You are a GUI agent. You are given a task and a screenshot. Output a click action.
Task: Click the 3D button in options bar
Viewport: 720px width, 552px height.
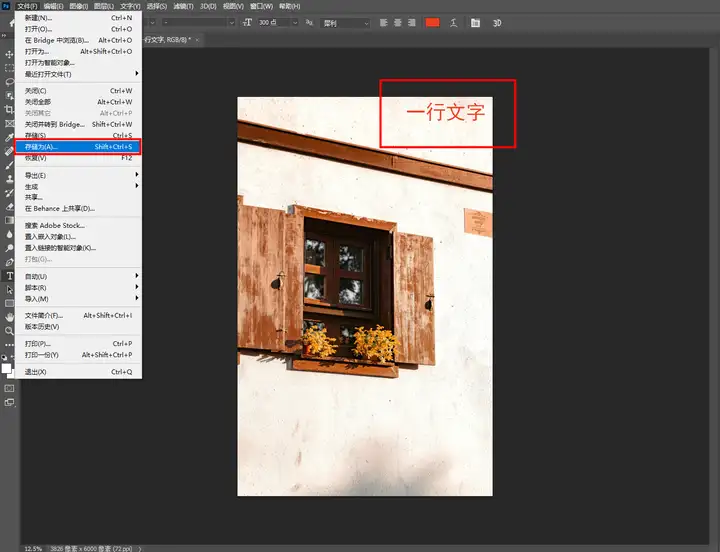coord(497,23)
